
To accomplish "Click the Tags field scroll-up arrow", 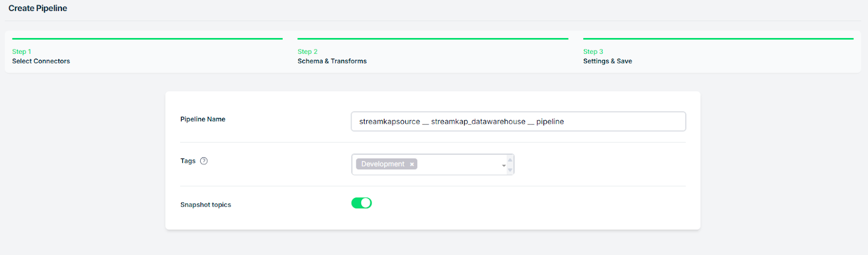I will (x=510, y=160).
